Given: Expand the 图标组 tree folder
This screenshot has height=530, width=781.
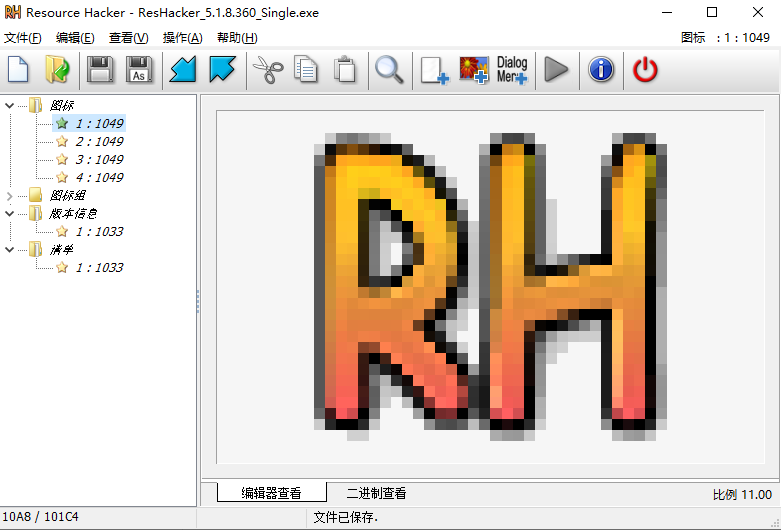Looking at the screenshot, I should 10,195.
